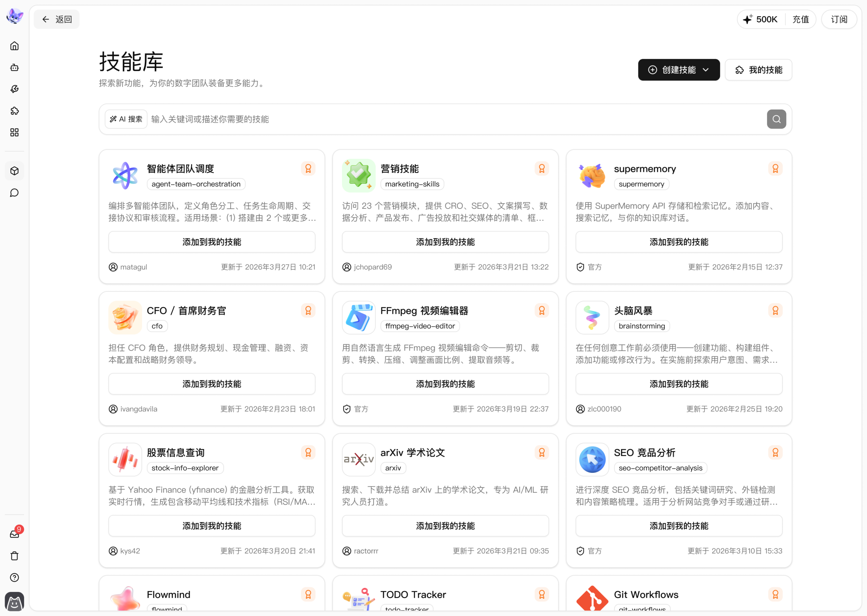Open the help question-mark icon
Screen dimensions: 867x616
point(15,577)
